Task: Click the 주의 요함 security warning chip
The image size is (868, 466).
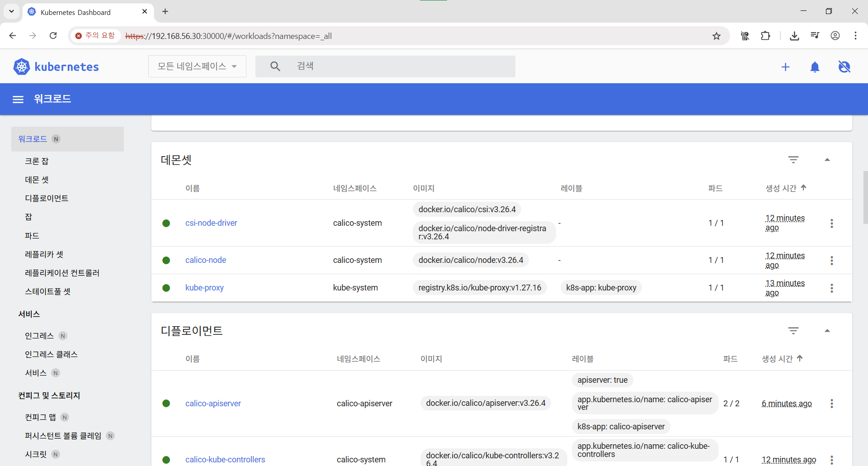Action: point(95,36)
